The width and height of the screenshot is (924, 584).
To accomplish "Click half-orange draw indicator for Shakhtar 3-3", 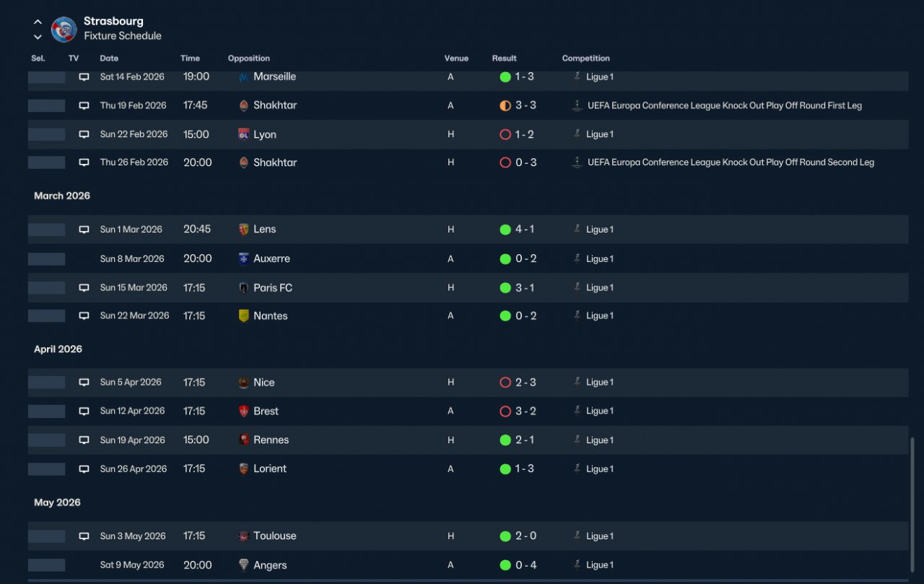I will point(505,105).
